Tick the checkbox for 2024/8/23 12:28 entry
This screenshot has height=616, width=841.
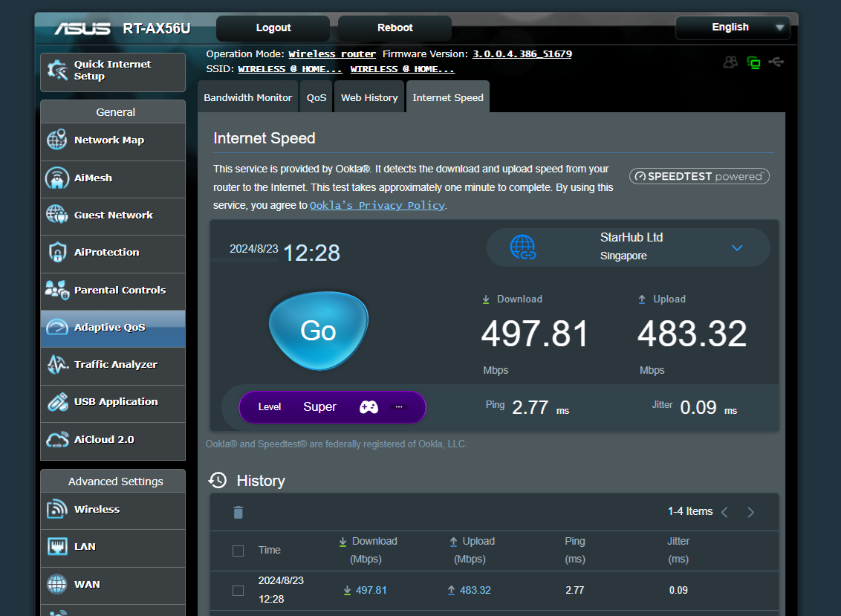point(238,591)
